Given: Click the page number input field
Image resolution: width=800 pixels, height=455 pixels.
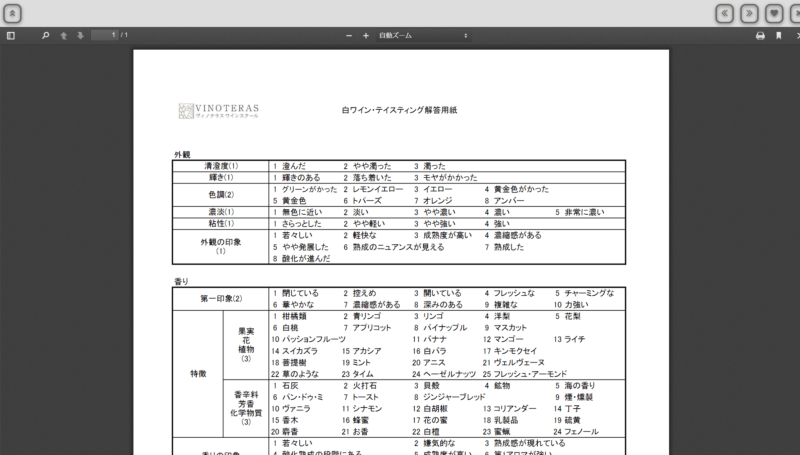Looking at the screenshot, I should point(105,35).
